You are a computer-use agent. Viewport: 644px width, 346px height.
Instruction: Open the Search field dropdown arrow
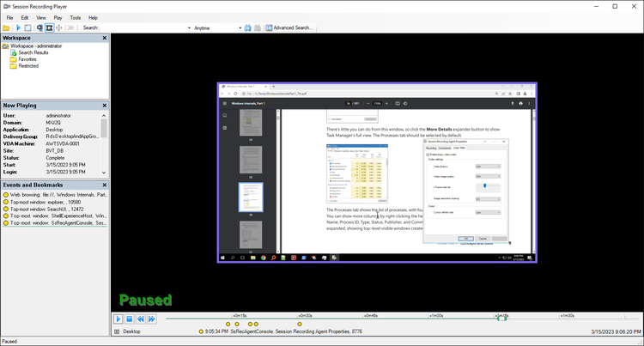coord(190,28)
